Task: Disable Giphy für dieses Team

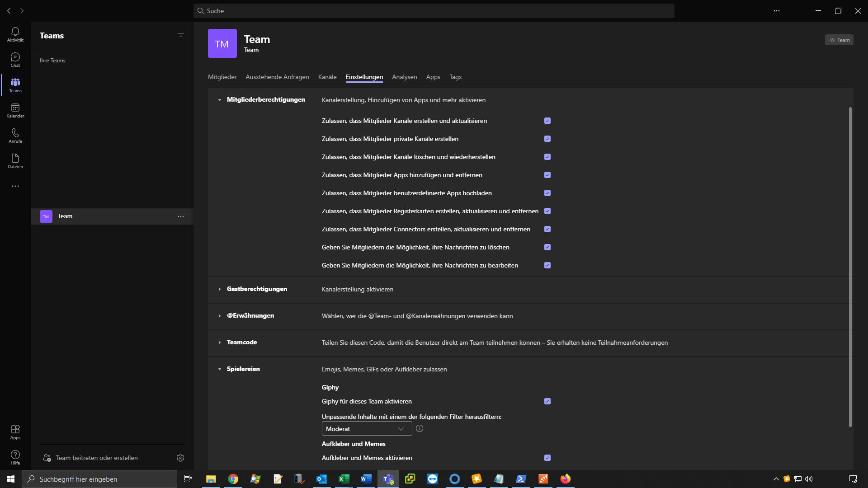Action: click(x=547, y=401)
